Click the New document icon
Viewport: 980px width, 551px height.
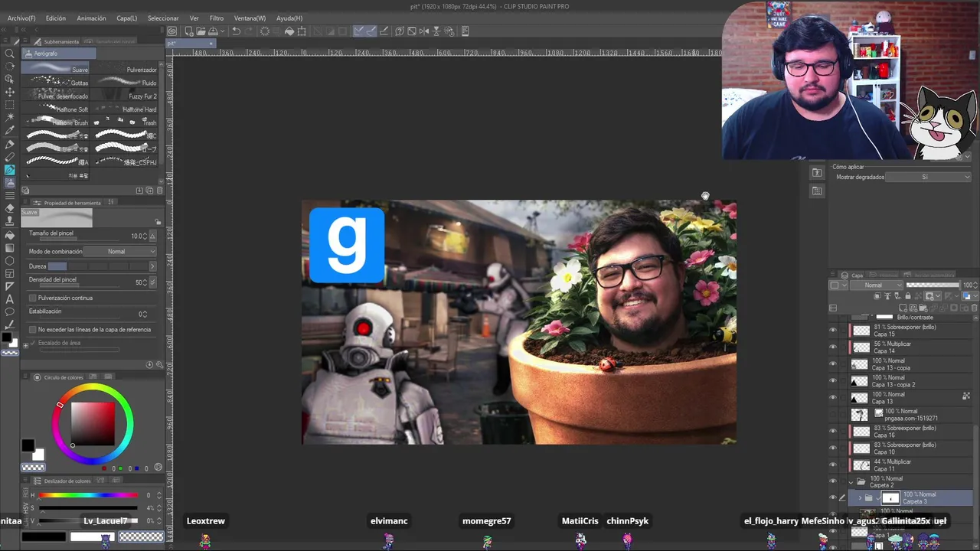coord(188,31)
